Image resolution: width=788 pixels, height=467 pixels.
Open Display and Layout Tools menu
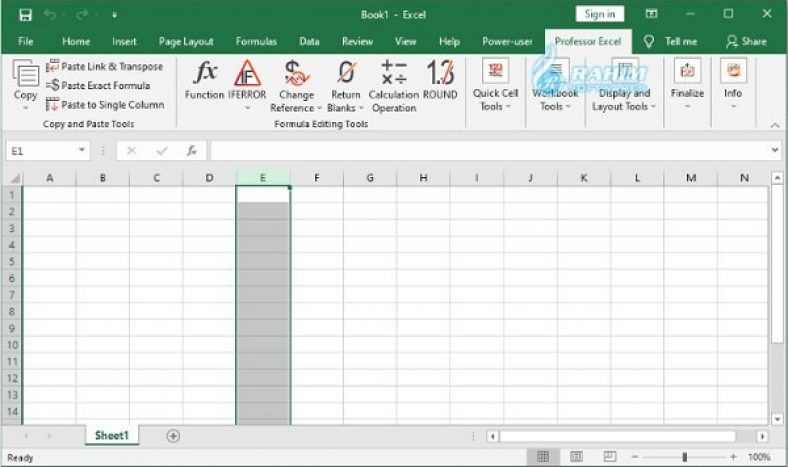(x=624, y=84)
